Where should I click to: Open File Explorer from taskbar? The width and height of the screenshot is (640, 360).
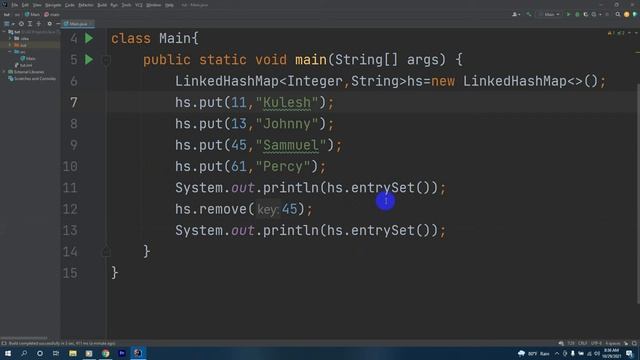[73, 353]
